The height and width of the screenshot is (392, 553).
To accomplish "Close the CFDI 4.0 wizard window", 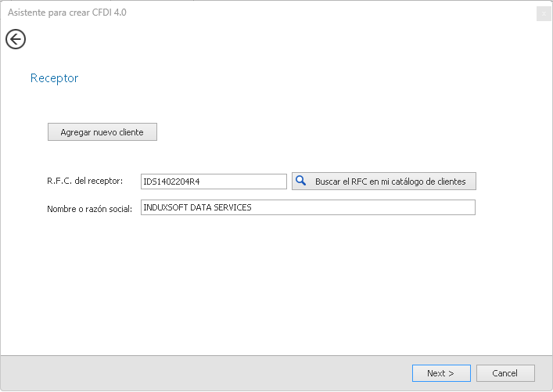I will 543,13.
